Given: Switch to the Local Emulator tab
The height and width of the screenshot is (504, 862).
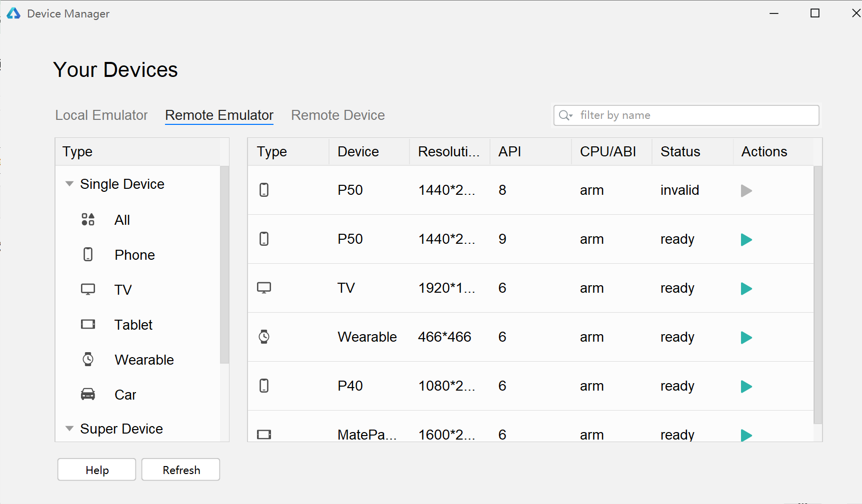Looking at the screenshot, I should click(x=101, y=115).
